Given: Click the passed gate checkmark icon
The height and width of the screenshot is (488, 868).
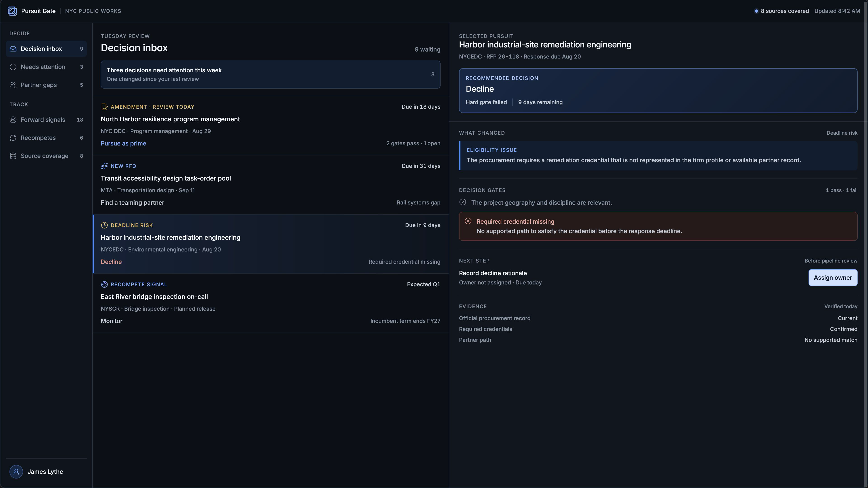Looking at the screenshot, I should [x=463, y=202].
